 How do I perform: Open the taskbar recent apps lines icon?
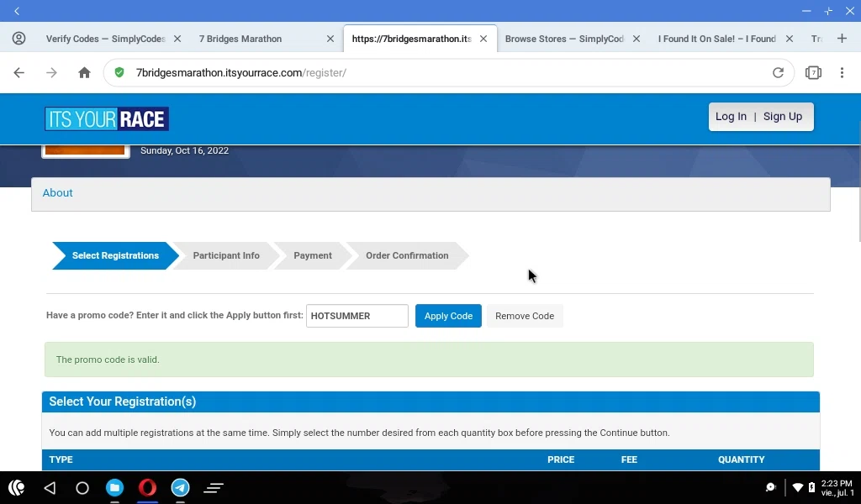(x=214, y=487)
